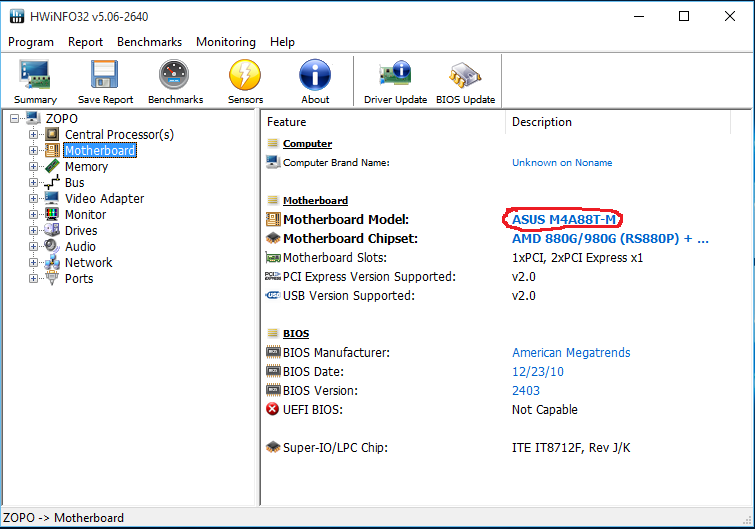Select the Memory tree item label
755x529 pixels.
[x=86, y=167]
